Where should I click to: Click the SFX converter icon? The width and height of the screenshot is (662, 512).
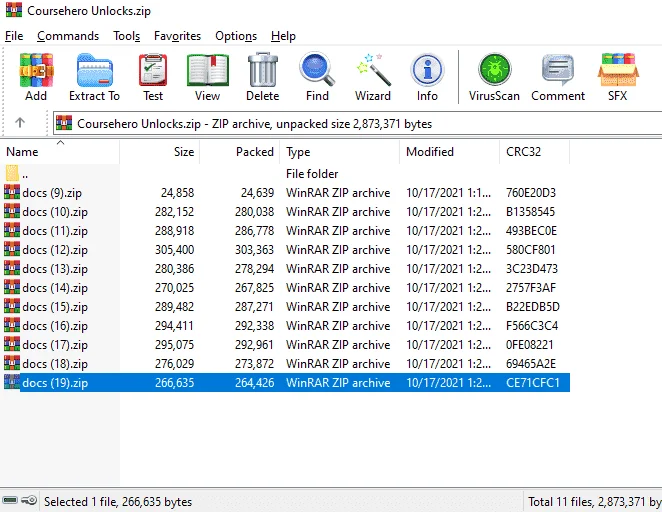tap(618, 70)
